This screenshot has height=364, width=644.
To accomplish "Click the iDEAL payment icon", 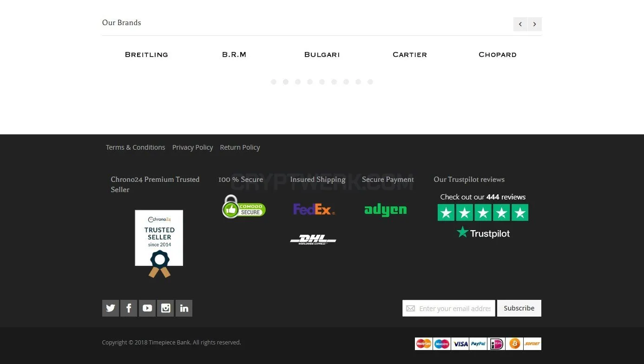I will click(496, 344).
